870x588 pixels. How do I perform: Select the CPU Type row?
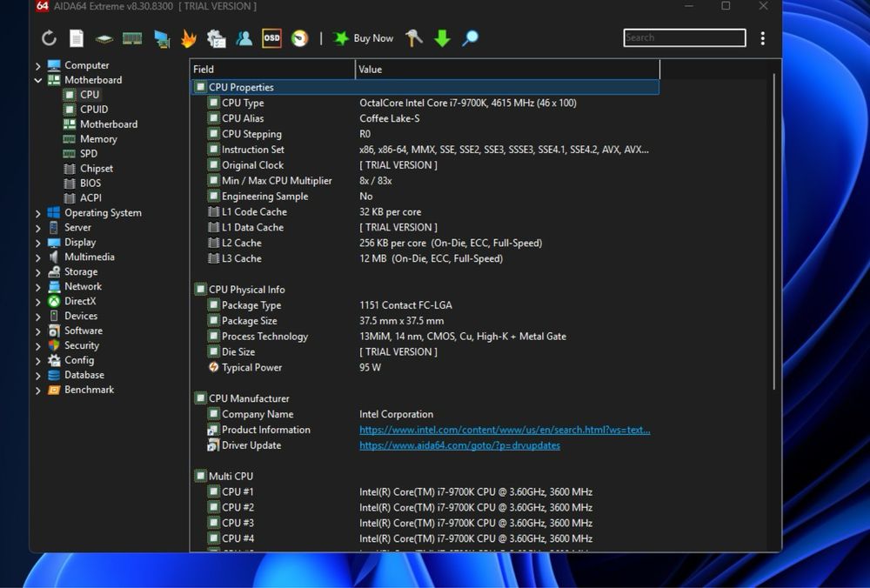(x=425, y=103)
